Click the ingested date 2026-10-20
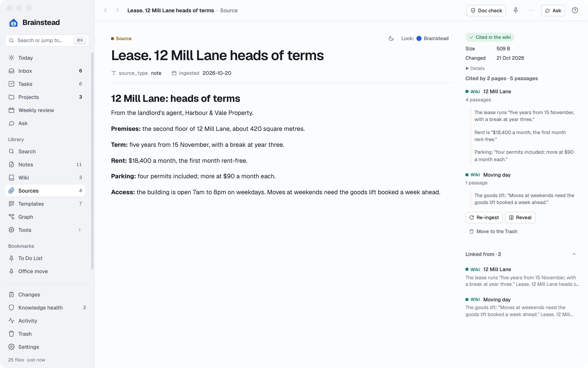 tap(217, 73)
